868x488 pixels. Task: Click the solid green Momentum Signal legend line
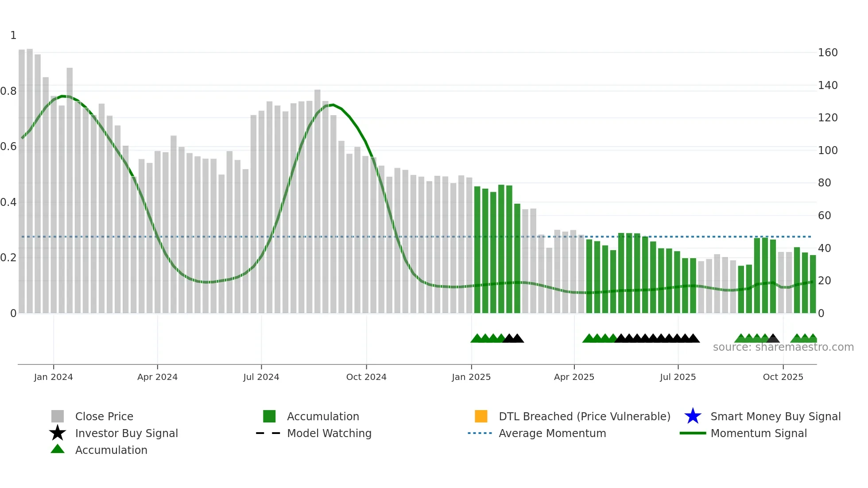click(x=693, y=433)
